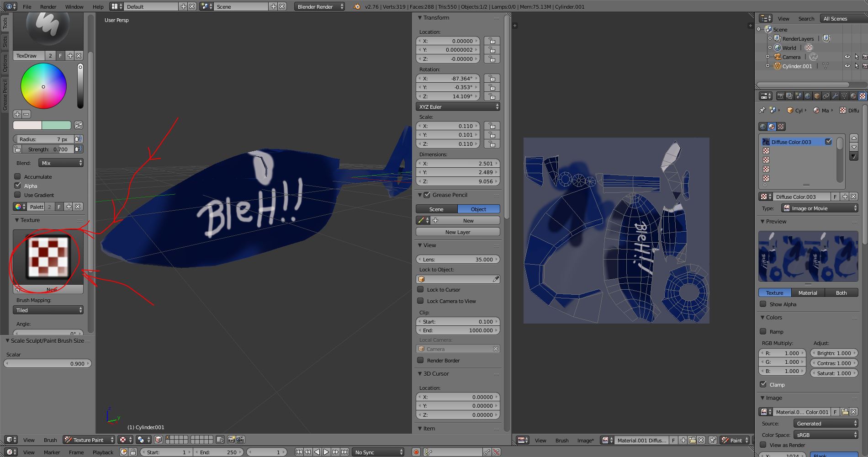Open the Help menu

pyautogui.click(x=98, y=7)
